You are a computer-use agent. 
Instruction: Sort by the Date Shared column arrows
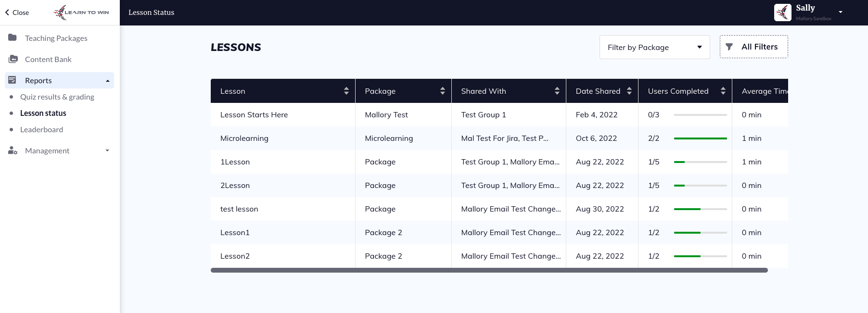[x=629, y=91]
